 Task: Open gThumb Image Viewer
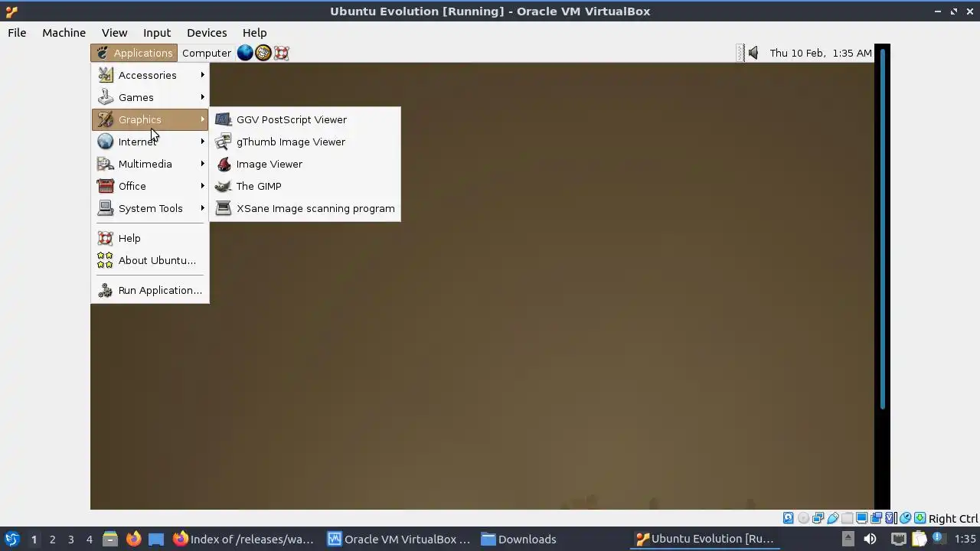click(x=305, y=142)
